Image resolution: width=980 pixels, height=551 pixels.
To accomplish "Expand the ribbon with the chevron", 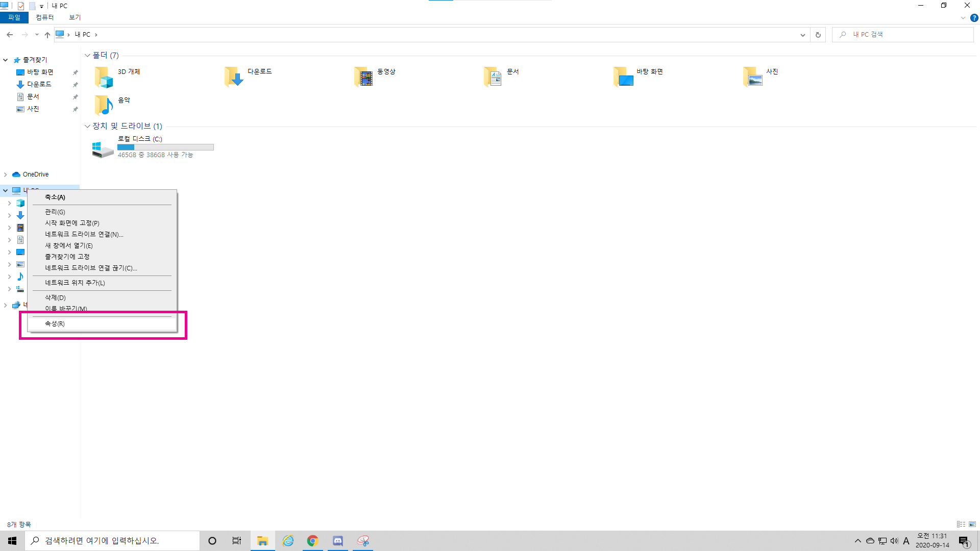I will pyautogui.click(x=963, y=18).
